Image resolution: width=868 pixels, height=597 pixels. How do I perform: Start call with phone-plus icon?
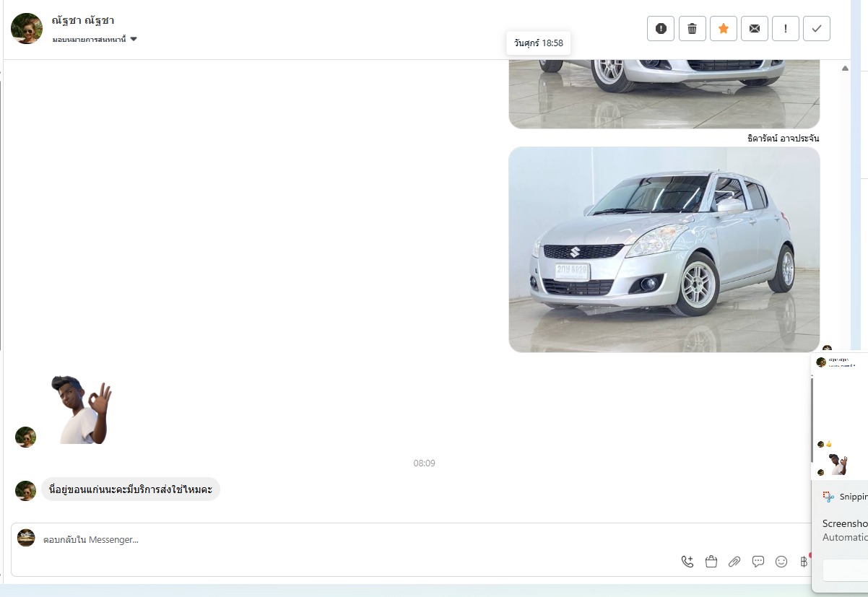pyautogui.click(x=687, y=561)
